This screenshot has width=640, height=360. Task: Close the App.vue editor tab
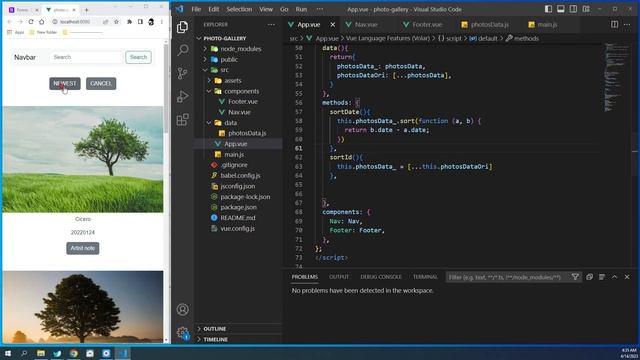[x=333, y=24]
